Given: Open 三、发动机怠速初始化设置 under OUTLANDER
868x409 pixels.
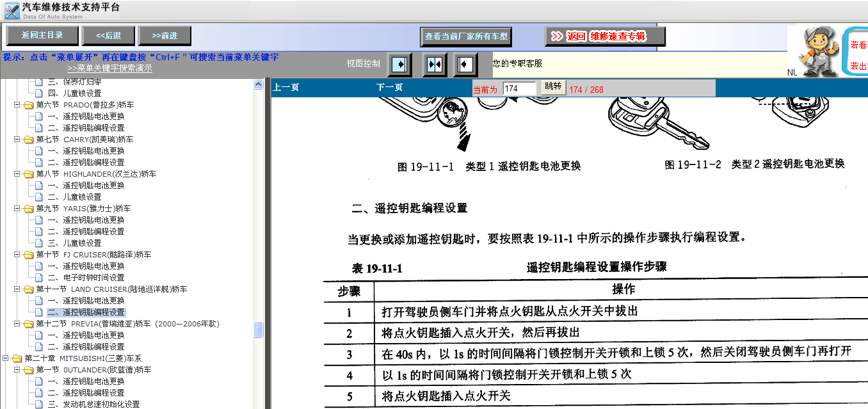Looking at the screenshot, I should coord(93,405).
